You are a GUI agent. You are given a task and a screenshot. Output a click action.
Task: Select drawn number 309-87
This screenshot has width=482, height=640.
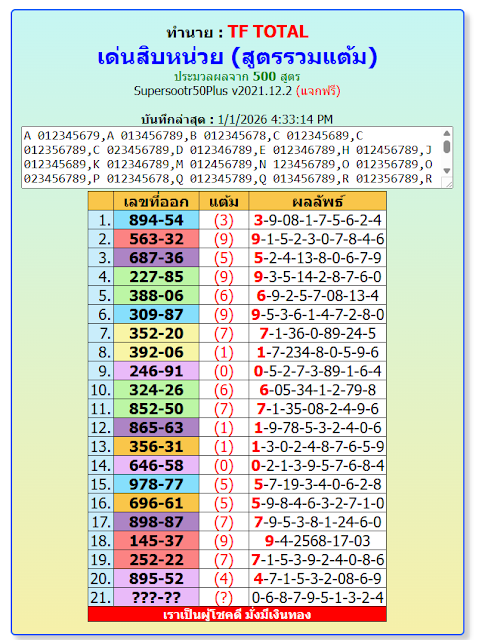pyautogui.click(x=156, y=315)
